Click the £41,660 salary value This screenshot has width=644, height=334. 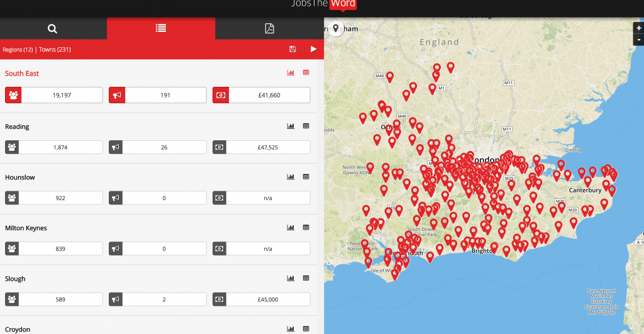269,95
